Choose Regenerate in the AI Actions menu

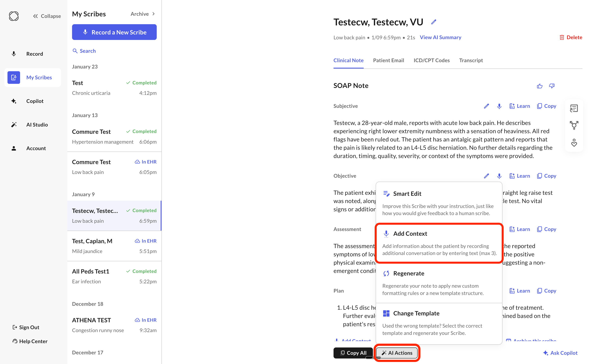click(439, 283)
